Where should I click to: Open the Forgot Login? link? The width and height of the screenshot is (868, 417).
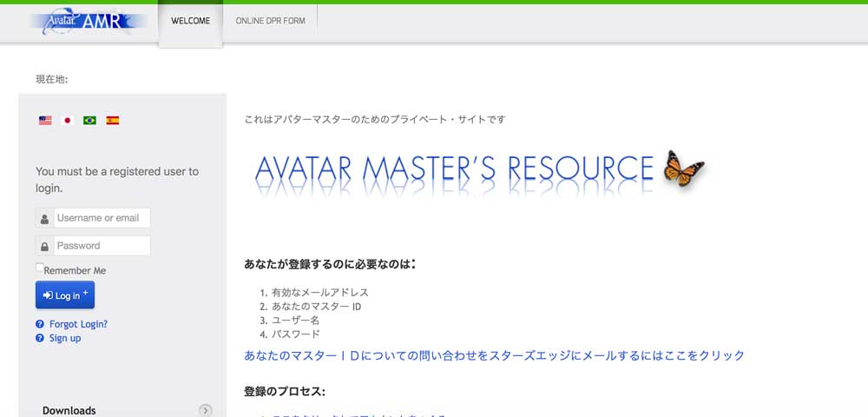coord(79,324)
